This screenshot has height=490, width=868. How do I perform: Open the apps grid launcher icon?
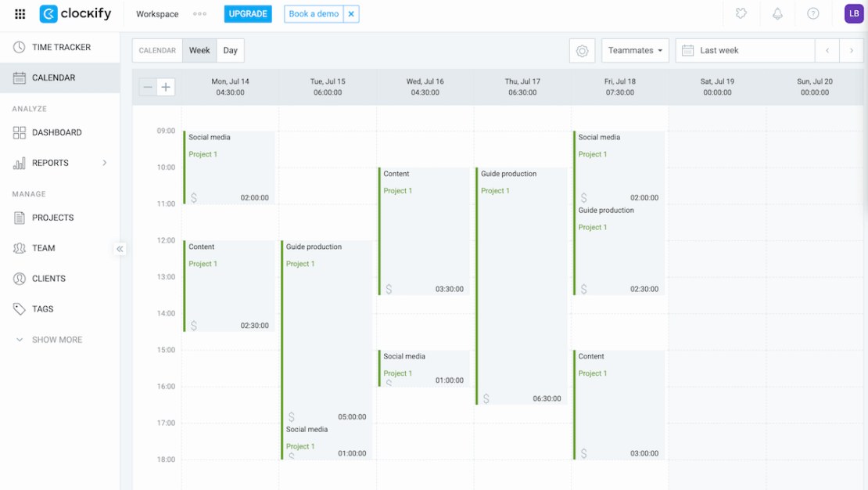pos(20,14)
